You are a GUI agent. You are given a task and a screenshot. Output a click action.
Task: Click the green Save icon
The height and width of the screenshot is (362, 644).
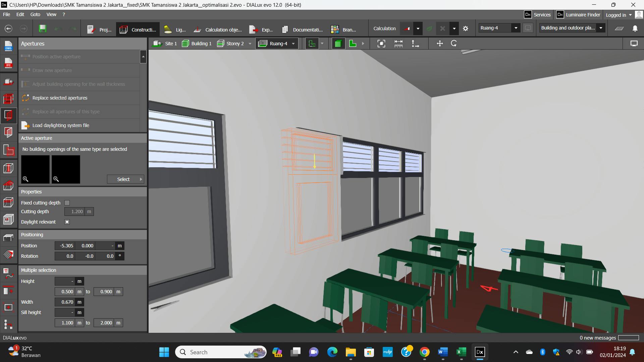tap(43, 29)
